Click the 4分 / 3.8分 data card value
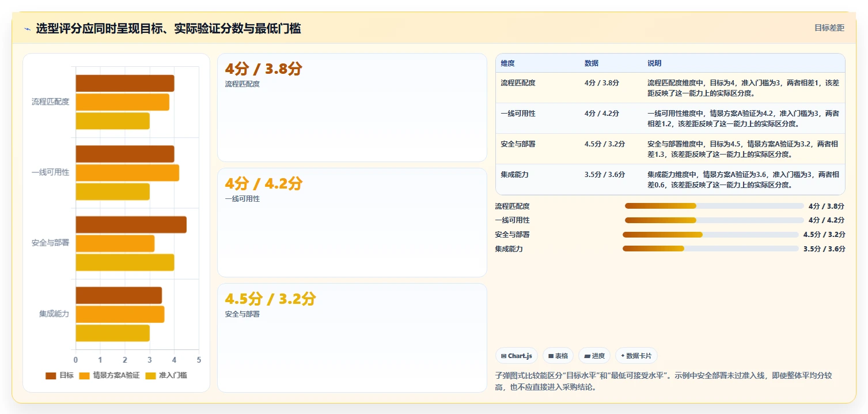Screen dimensions: 868x414 click(x=263, y=69)
